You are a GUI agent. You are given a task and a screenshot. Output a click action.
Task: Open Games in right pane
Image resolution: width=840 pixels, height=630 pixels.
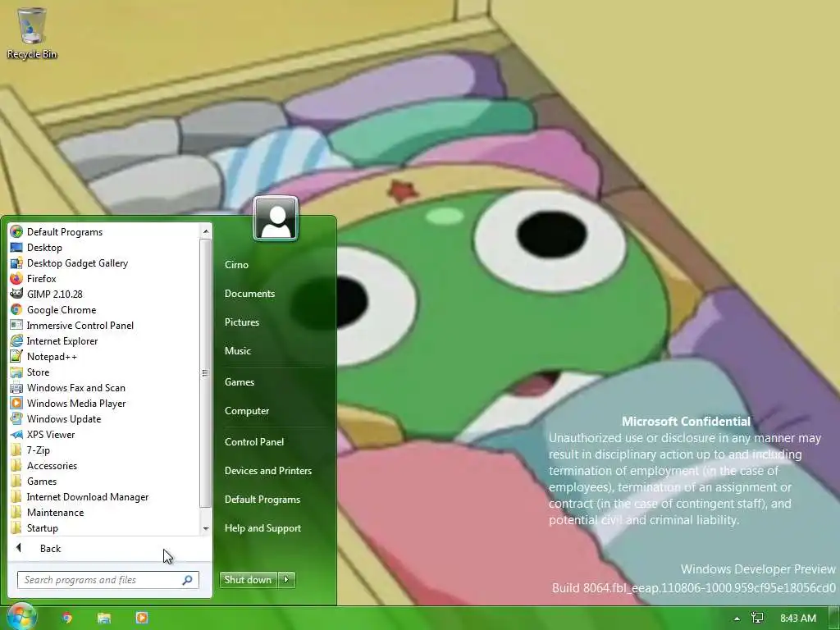pyautogui.click(x=240, y=382)
